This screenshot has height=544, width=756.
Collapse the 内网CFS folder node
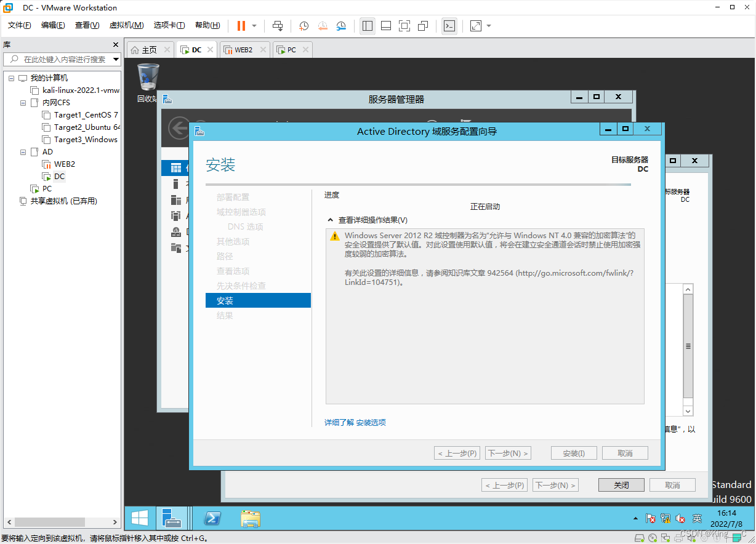(23, 103)
